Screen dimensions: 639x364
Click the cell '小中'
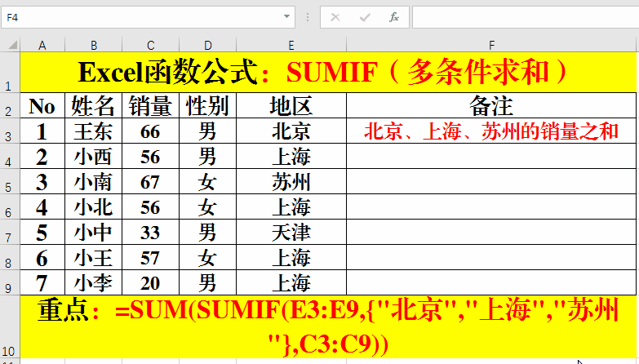pyautogui.click(x=93, y=232)
